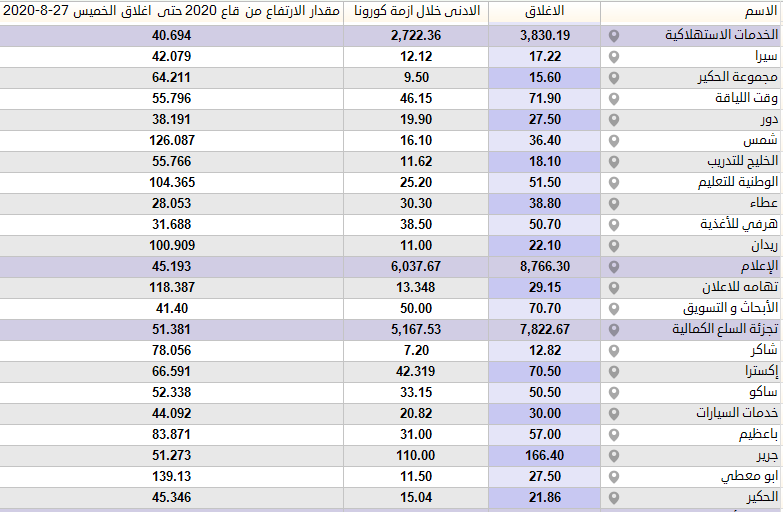Viewport: 783px width, 512px height.
Task: Click the pin icon beside سيرا
Action: pyautogui.click(x=614, y=57)
